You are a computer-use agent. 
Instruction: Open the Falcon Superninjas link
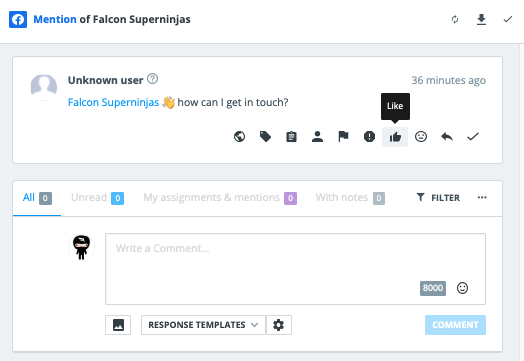tap(113, 102)
